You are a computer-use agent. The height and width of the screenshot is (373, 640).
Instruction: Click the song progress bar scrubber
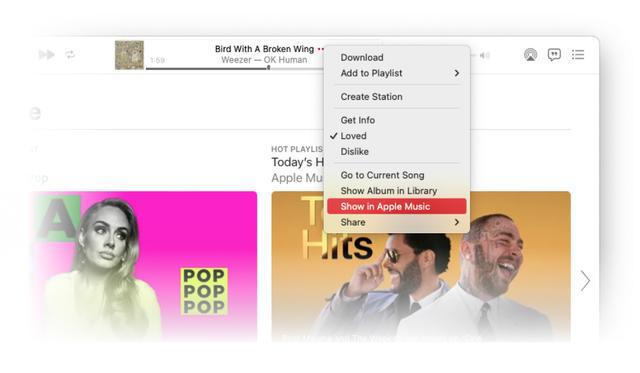(269, 68)
